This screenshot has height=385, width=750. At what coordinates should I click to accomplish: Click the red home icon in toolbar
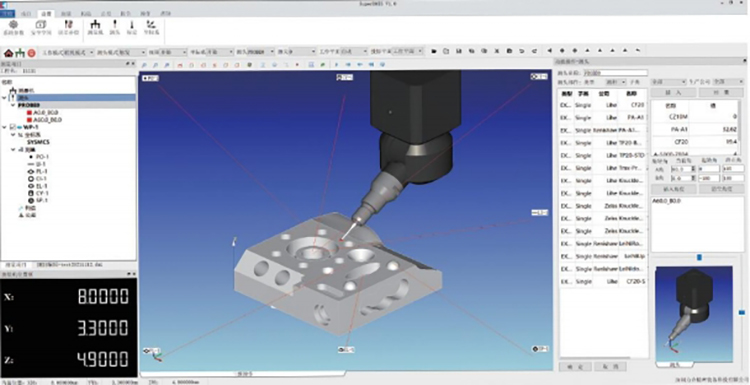(x=8, y=52)
